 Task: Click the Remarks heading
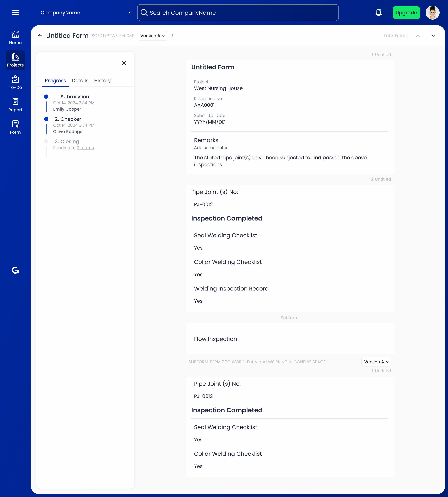[x=206, y=140]
